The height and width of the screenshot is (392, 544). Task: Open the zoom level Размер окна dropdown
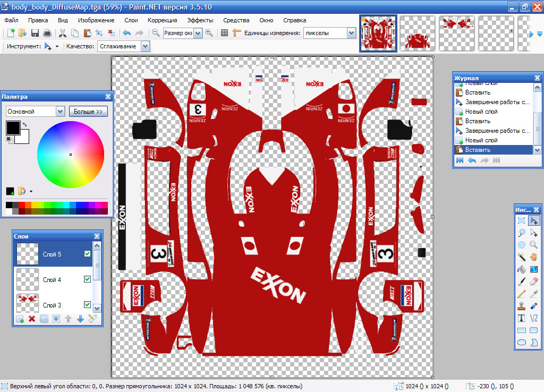(x=198, y=33)
